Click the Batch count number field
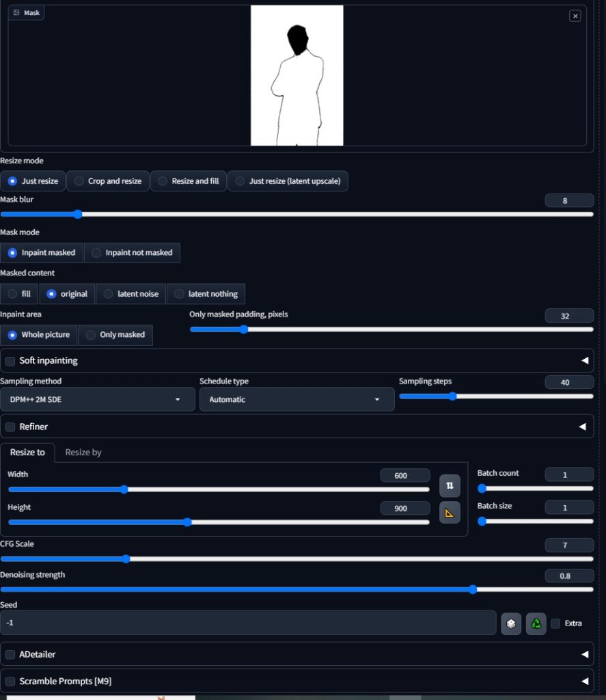606x700 pixels. coord(569,475)
